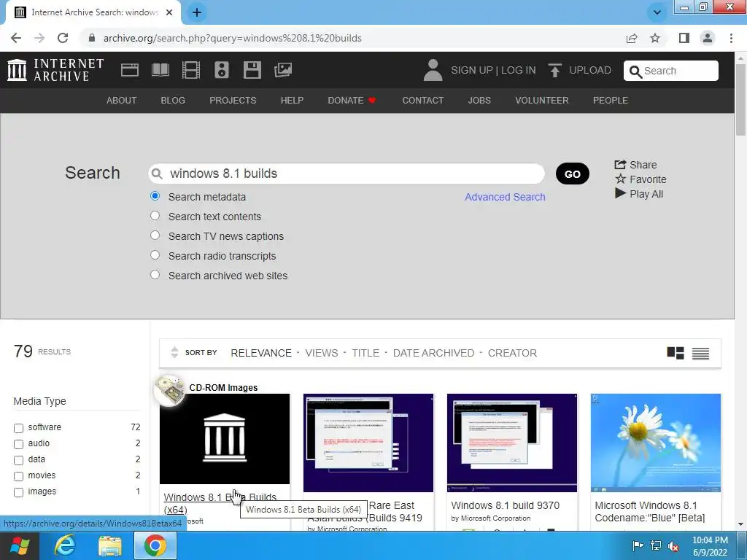Click the Internet Archive logo
The width and height of the screenshot is (747, 560).
(55, 70)
